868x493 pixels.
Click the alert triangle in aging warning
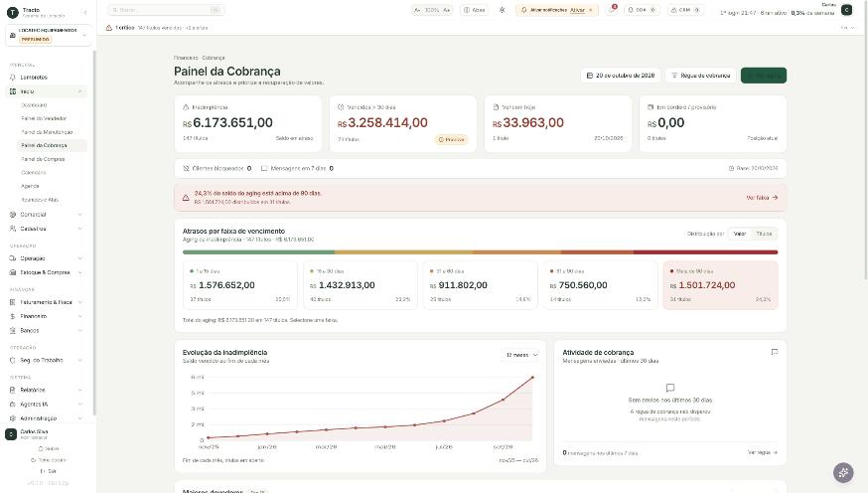tap(186, 198)
